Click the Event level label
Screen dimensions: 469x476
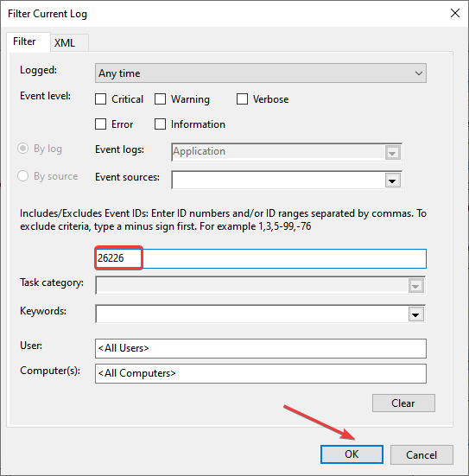coord(45,96)
